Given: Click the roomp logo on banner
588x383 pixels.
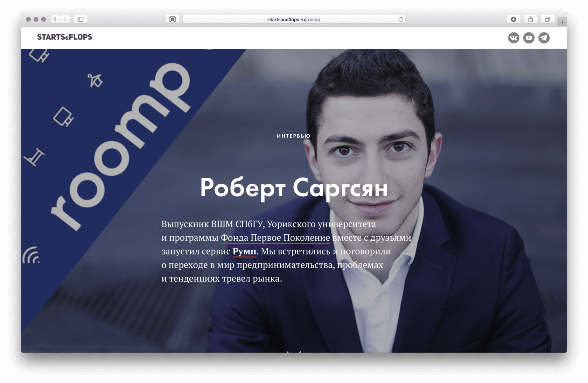Looking at the screenshot, I should coord(121,147).
